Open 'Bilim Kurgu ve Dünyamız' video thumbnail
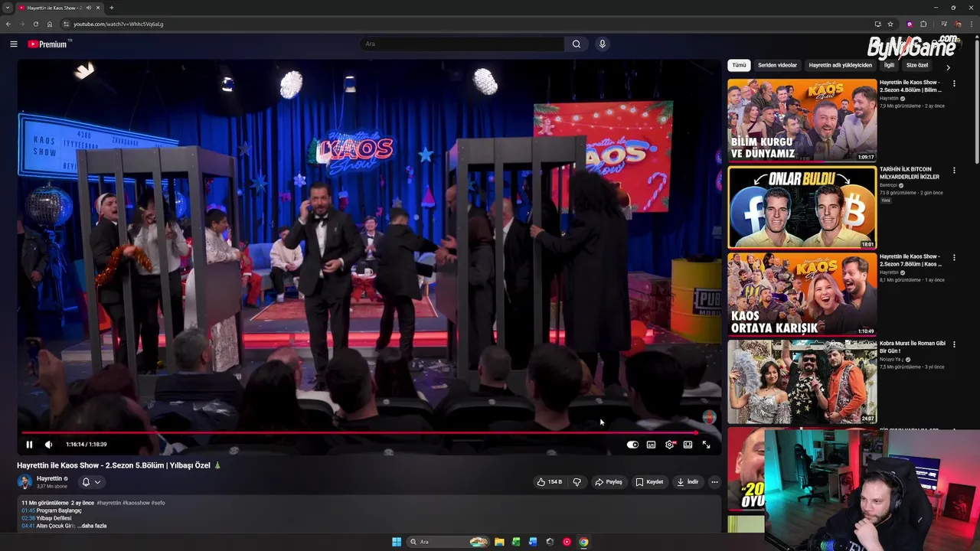The width and height of the screenshot is (980, 551). [802, 119]
